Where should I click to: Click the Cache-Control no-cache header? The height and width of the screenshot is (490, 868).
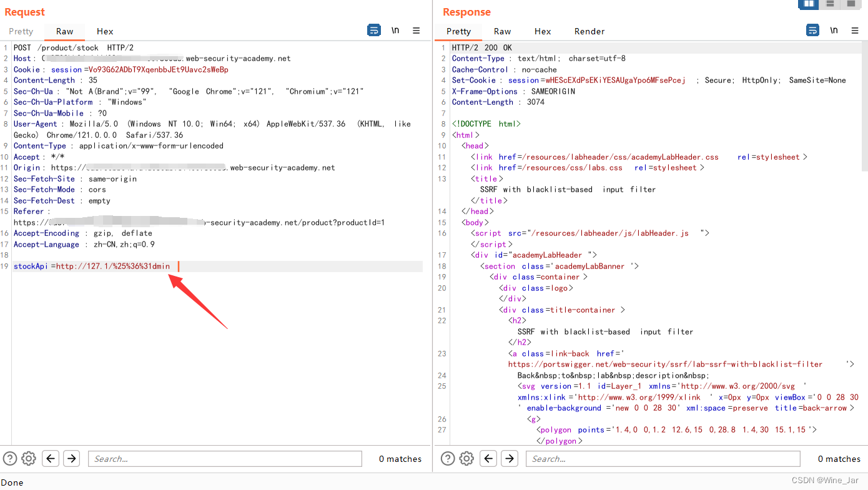[505, 69]
